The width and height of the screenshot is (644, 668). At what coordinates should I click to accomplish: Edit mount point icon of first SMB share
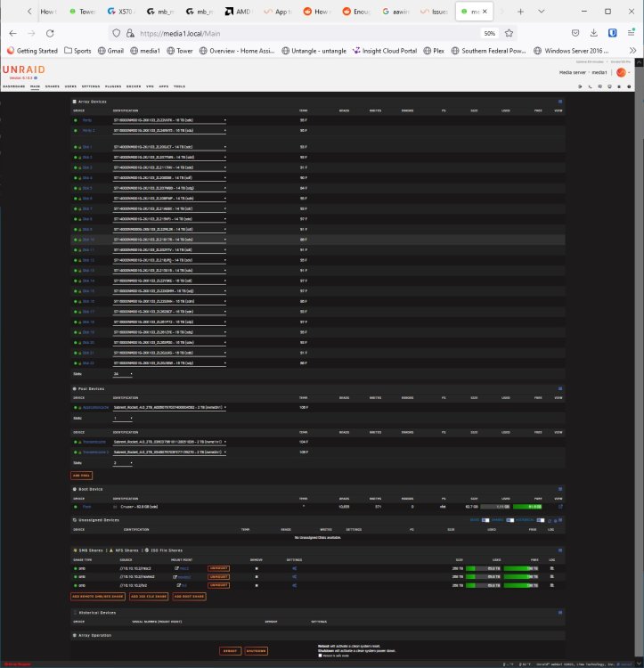176,568
